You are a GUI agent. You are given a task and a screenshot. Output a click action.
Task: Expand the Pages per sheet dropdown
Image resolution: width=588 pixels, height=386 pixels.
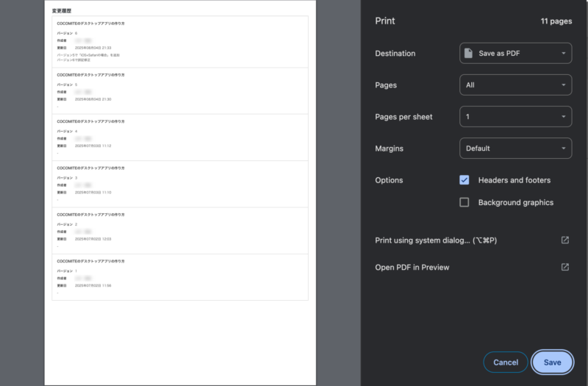pos(515,117)
